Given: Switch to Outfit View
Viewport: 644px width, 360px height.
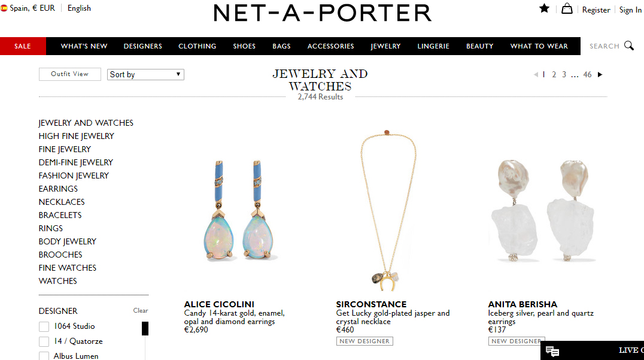Looking at the screenshot, I should (70, 74).
